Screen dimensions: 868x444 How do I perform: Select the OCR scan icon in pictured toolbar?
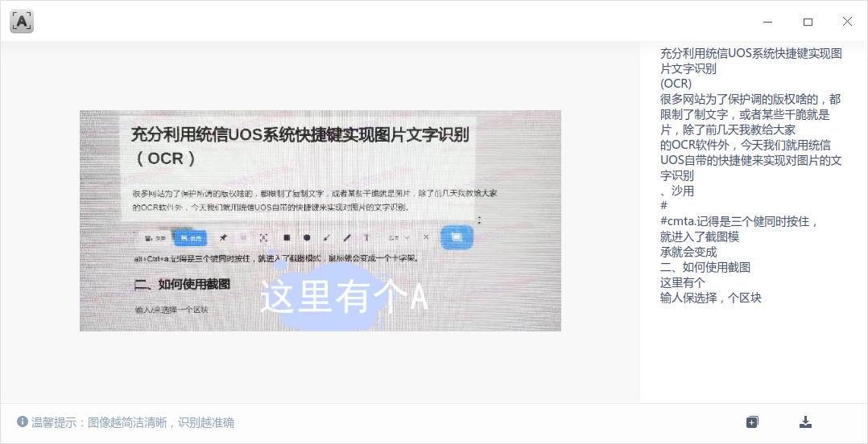(x=264, y=238)
